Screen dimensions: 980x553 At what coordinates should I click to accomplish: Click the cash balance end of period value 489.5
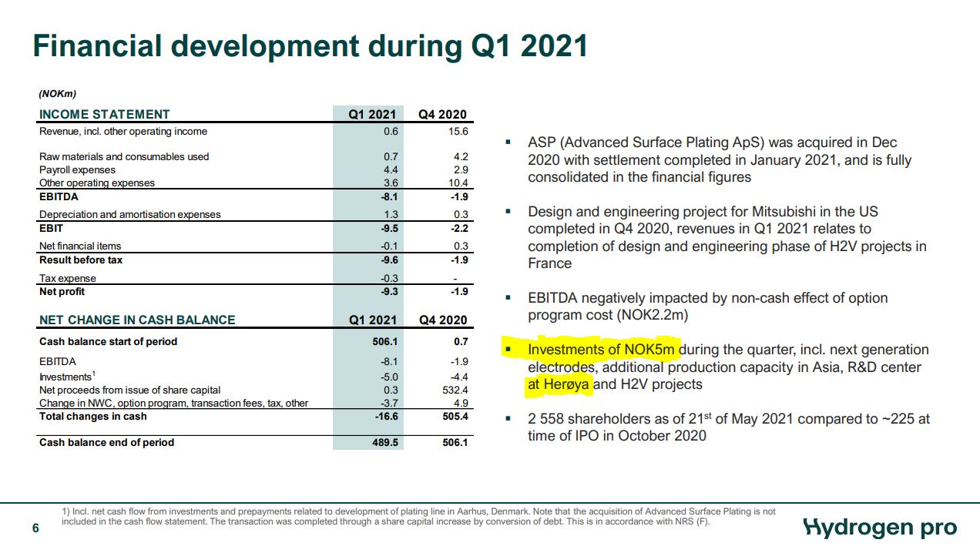[x=383, y=443]
